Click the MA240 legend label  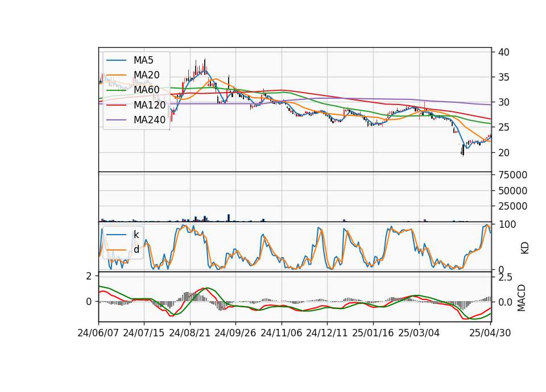pos(150,120)
